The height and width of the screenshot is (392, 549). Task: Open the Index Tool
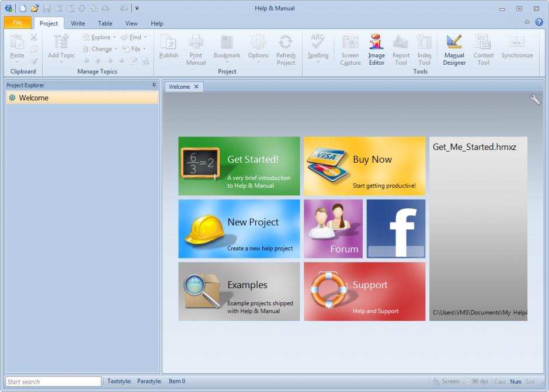(425, 50)
